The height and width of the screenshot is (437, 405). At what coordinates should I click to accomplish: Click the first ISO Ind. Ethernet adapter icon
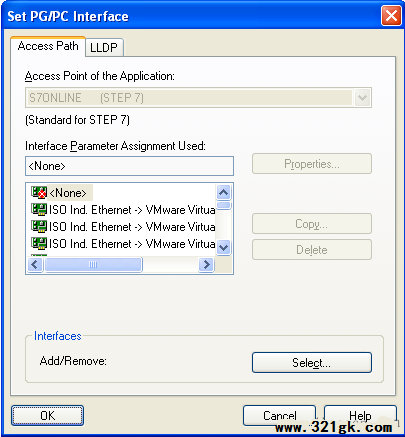pyautogui.click(x=39, y=210)
